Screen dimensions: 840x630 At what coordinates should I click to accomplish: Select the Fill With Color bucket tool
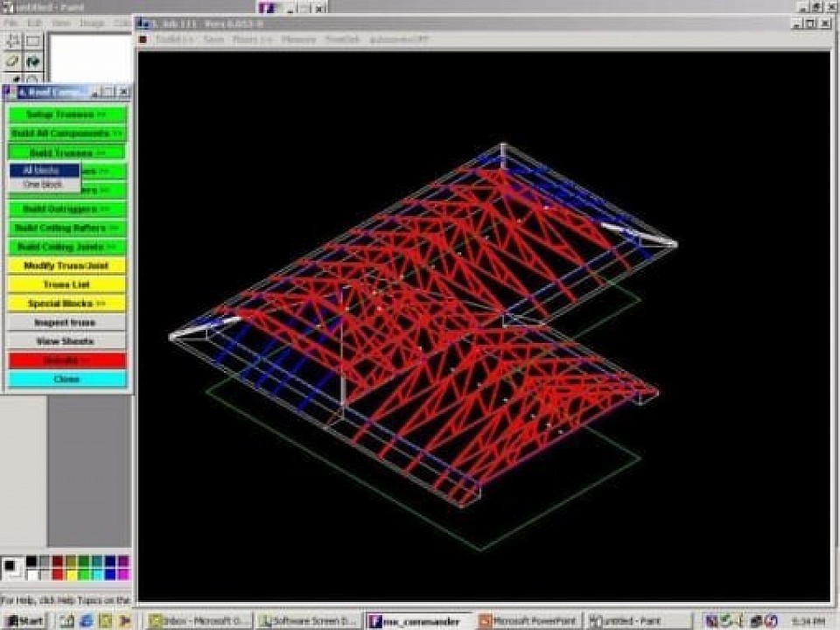[33, 61]
